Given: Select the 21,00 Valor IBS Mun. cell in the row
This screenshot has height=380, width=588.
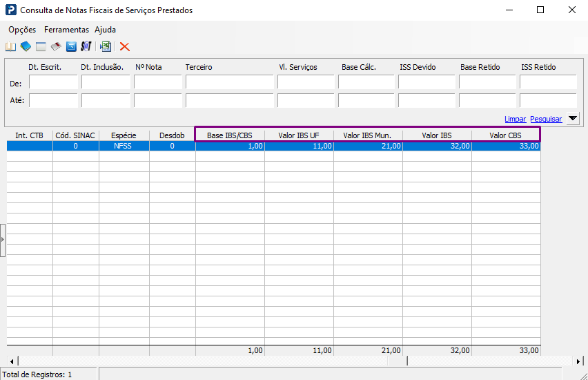Looking at the screenshot, I should 368,146.
